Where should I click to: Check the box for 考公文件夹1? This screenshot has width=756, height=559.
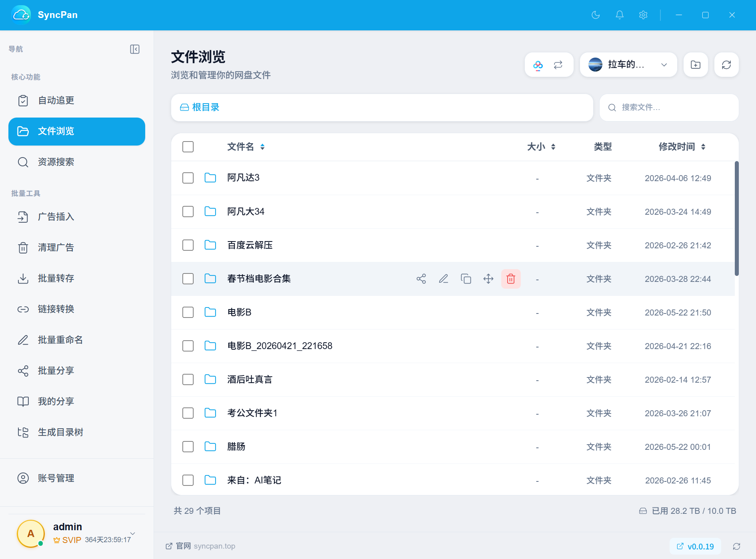[x=188, y=413]
